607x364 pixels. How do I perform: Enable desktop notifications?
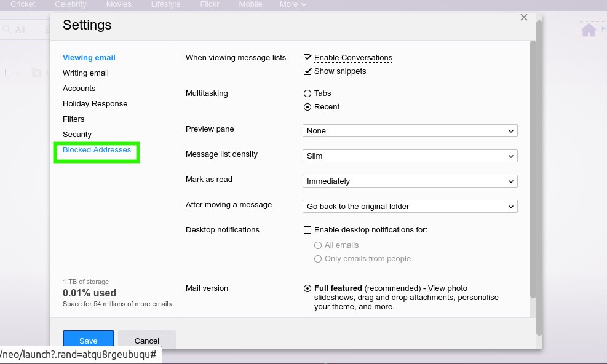click(307, 229)
